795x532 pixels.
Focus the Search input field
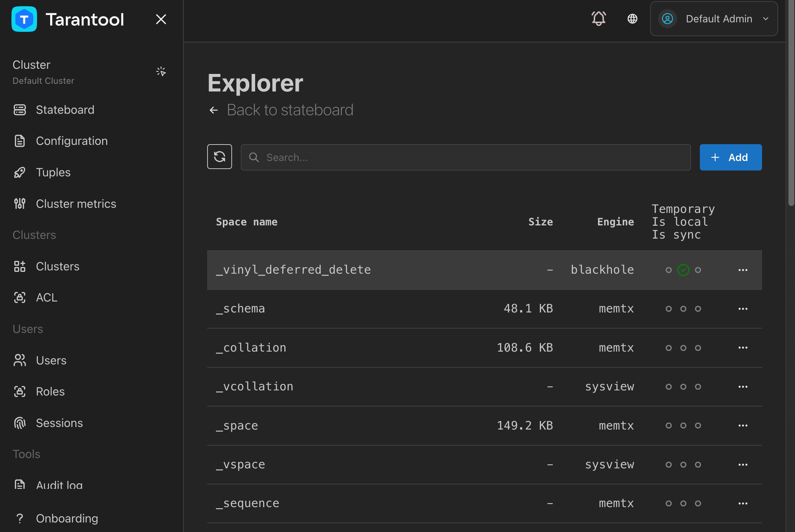click(x=466, y=157)
